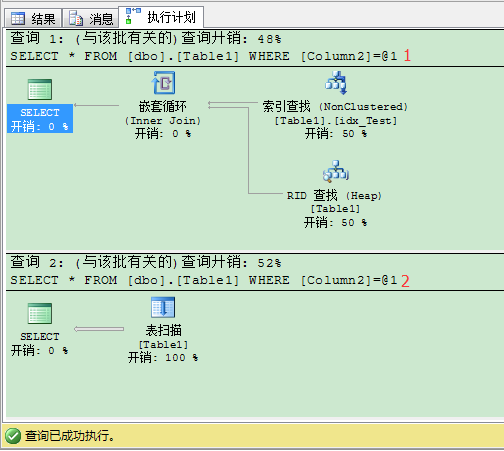Click the 结果 tab grid icon
The width and height of the screenshot is (504, 451).
point(18,19)
